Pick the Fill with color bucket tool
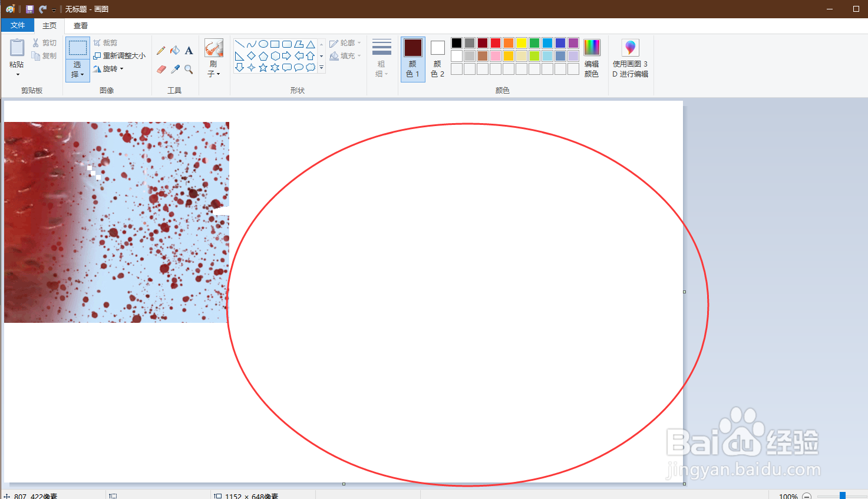The image size is (868, 499). pos(175,51)
